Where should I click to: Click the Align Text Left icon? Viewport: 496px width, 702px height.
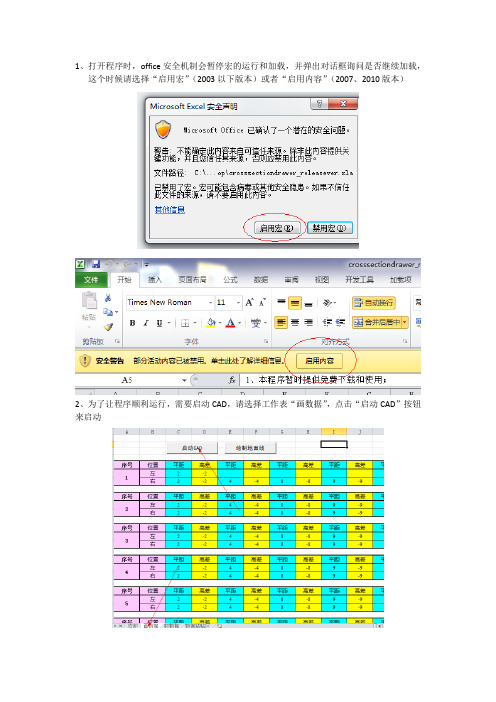click(281, 322)
